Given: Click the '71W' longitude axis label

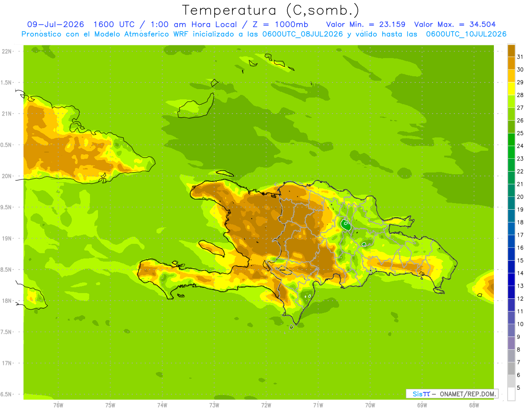Looking at the screenshot, I should [x=318, y=405].
